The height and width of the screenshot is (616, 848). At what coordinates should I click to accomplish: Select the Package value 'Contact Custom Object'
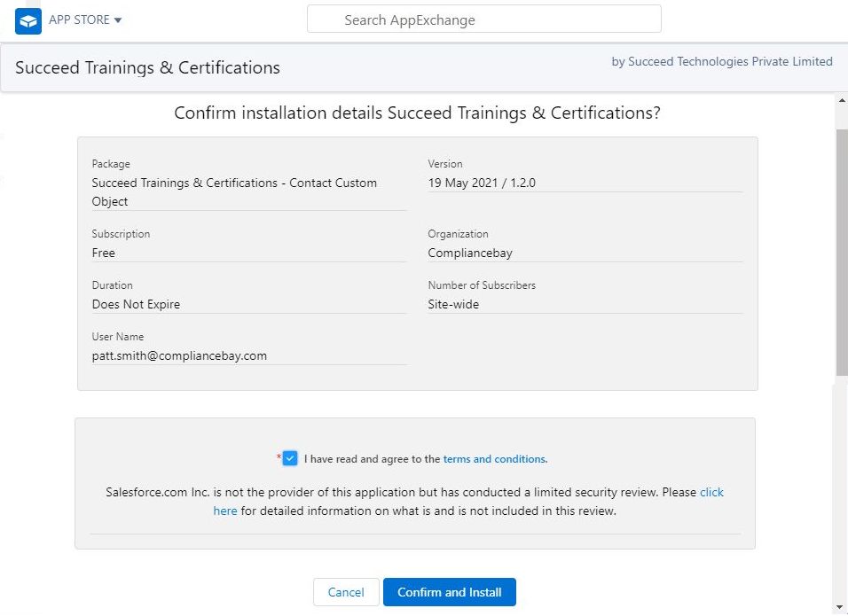click(234, 191)
